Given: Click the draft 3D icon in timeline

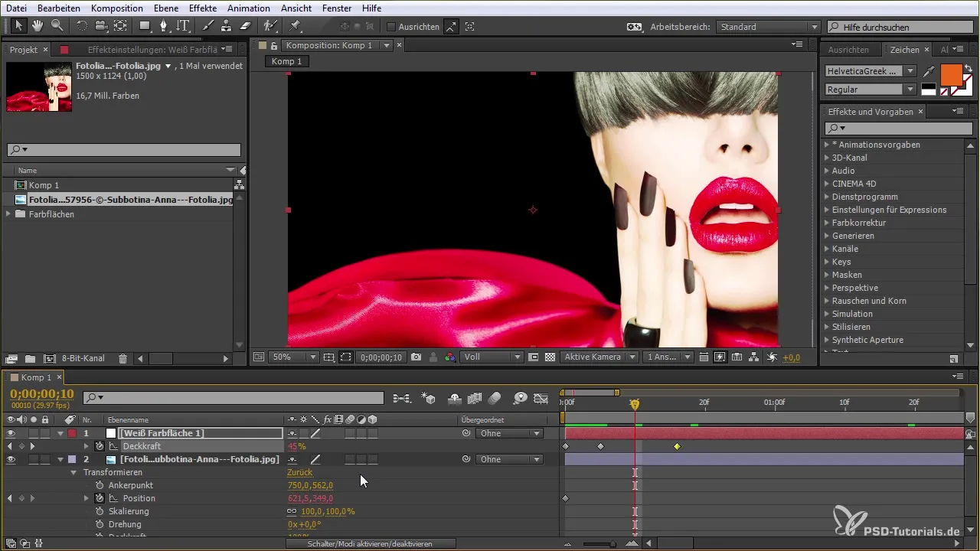Looking at the screenshot, I should coord(429,398).
